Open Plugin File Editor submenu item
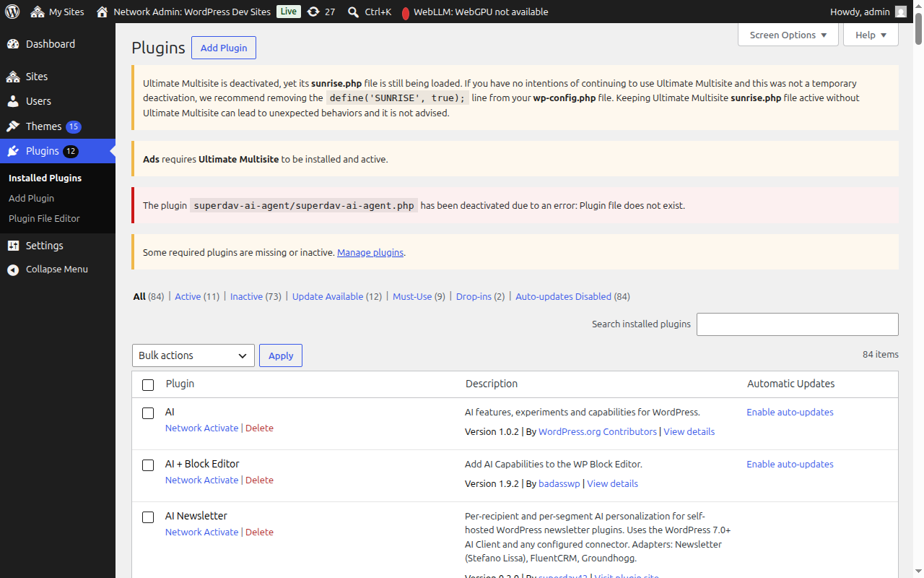 (44, 218)
